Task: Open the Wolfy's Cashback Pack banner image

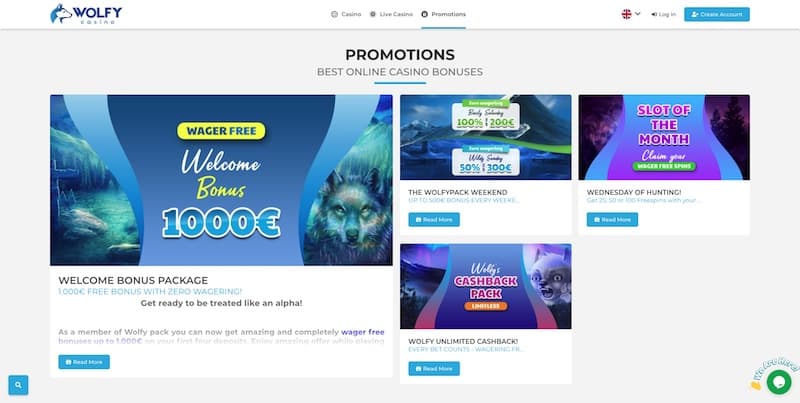Action: pos(486,286)
